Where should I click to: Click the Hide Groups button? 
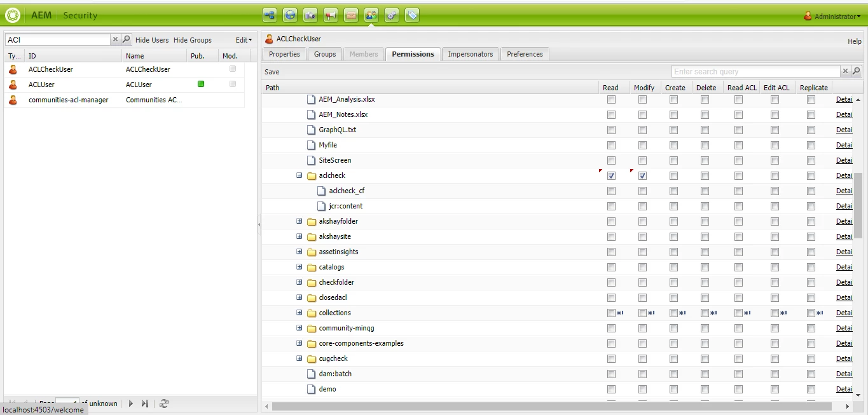point(193,39)
